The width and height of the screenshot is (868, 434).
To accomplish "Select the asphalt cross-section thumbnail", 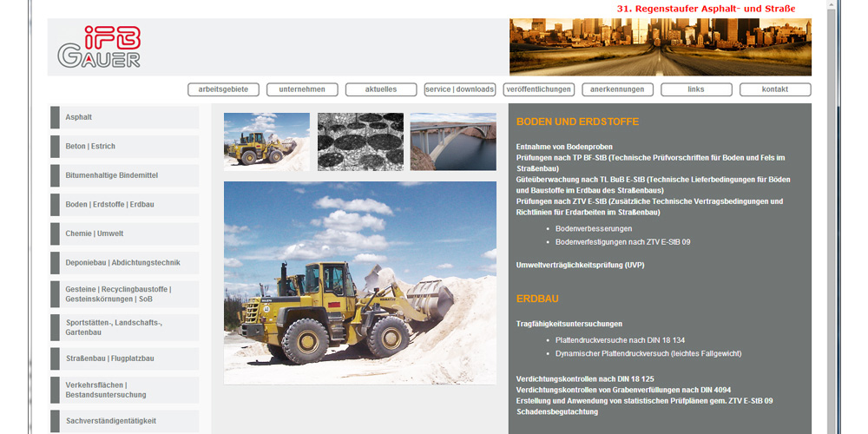I will click(x=360, y=141).
